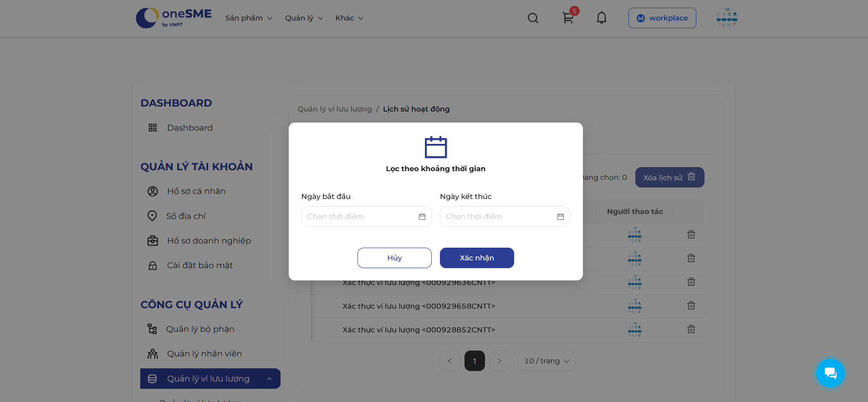Screen dimensions: 868x402
Task: Click text Xác thực ví lưu lượng <000928852CNTT>
Action: tap(419, 330)
